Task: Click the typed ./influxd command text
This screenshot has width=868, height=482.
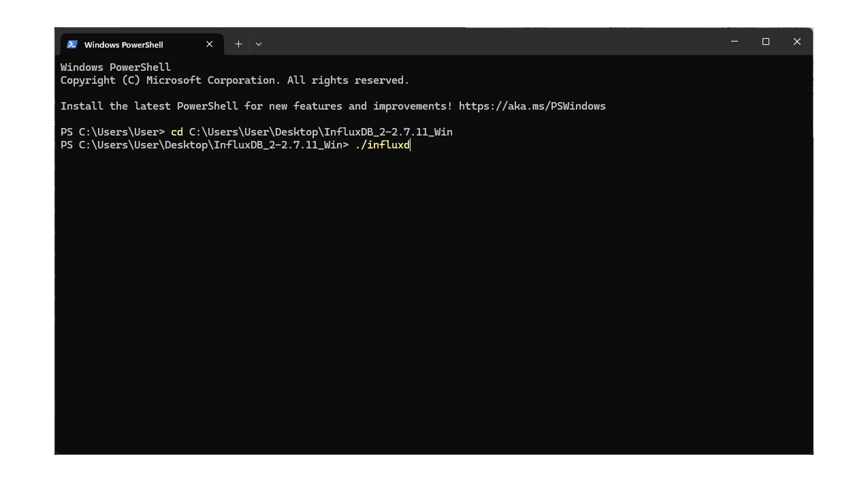Action: (383, 145)
